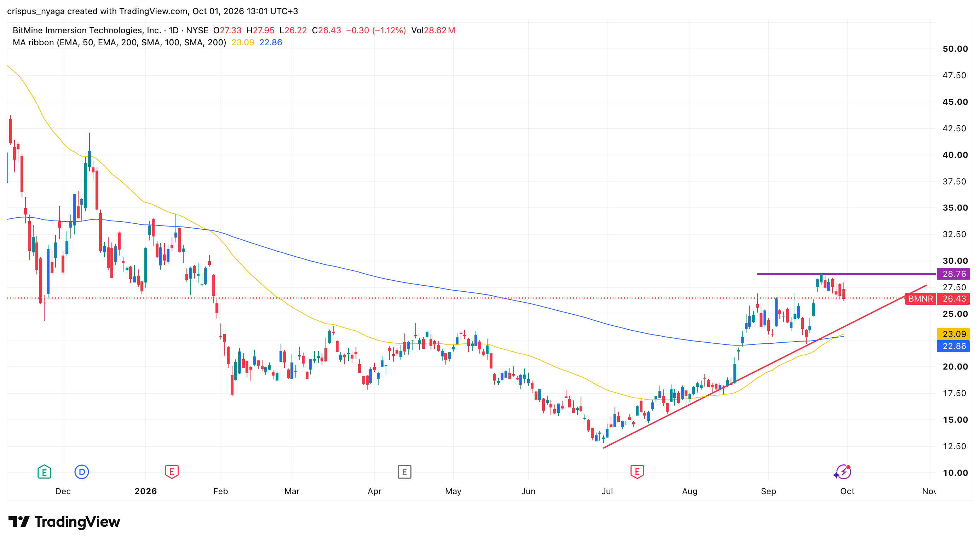Screen dimensions: 980x543
Task: Click the purple lightning event icon near Oct
Action: click(843, 472)
